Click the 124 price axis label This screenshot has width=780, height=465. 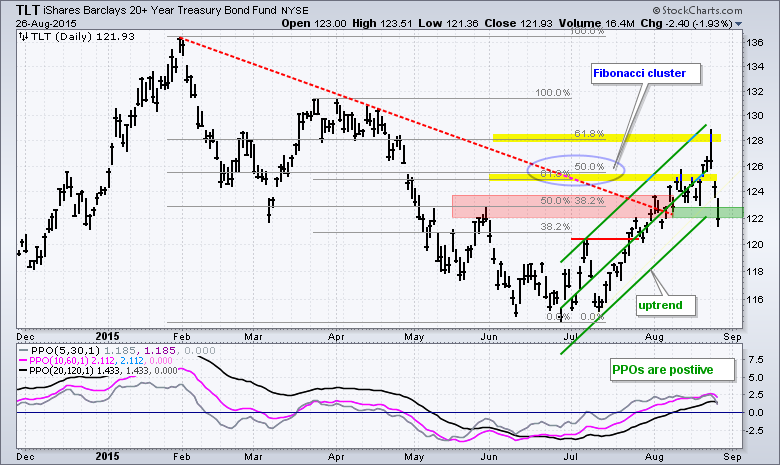click(x=755, y=191)
